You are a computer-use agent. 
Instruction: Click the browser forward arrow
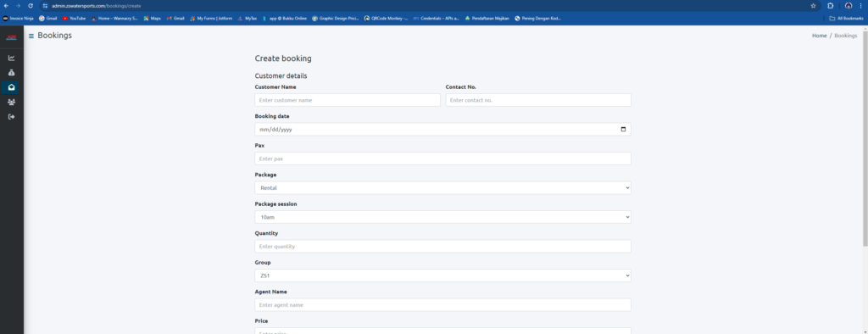coord(19,6)
